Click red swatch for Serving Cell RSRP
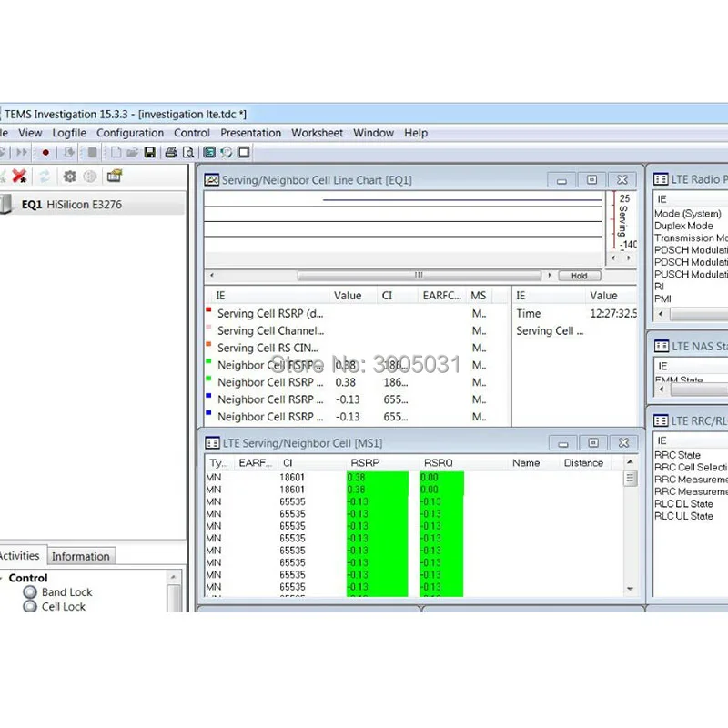This screenshot has width=728, height=728. (208, 309)
